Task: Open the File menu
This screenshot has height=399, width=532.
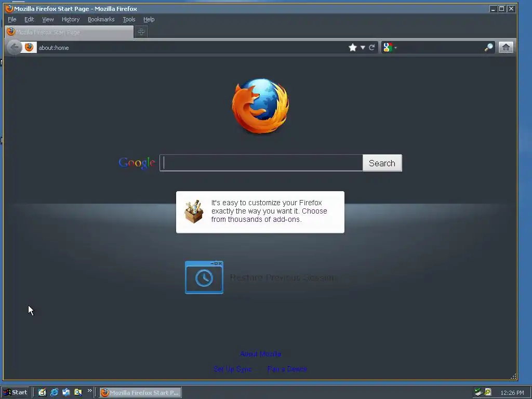Action: (12, 19)
